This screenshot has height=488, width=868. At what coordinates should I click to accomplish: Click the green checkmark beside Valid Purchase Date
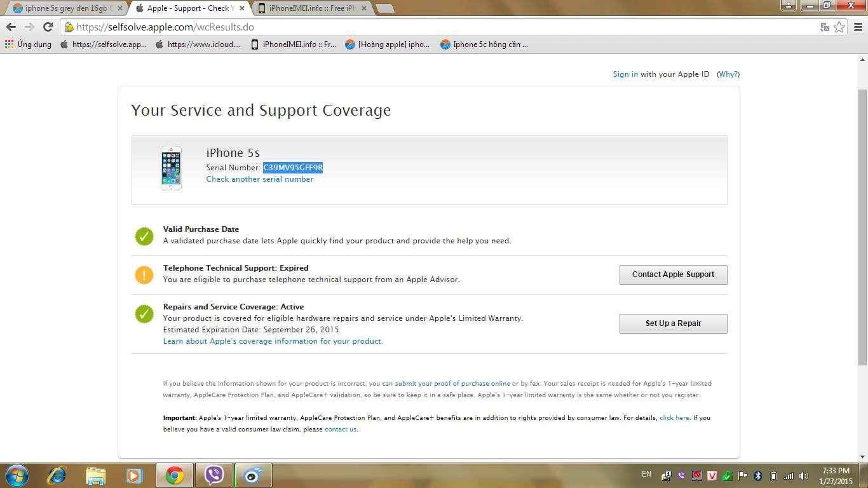[144, 236]
